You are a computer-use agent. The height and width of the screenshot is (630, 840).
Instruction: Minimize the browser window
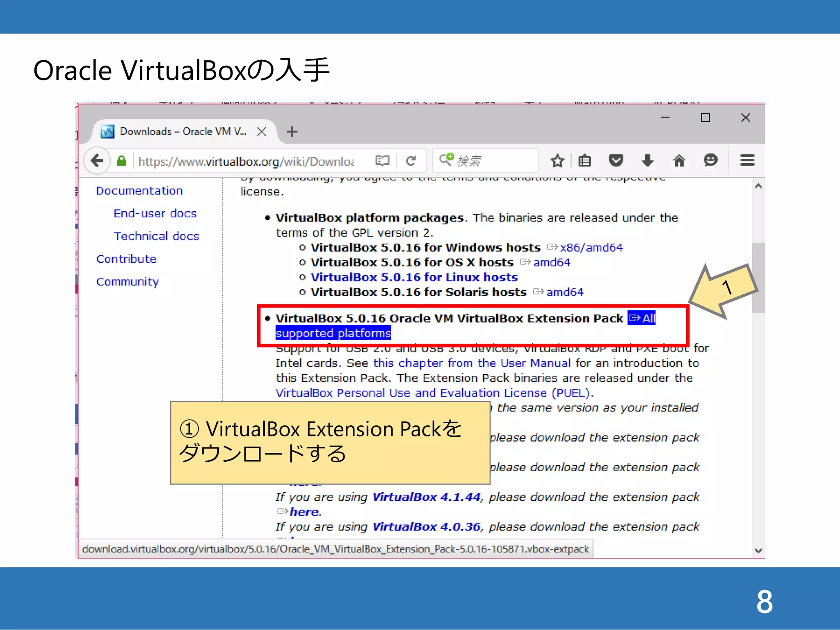[665, 118]
